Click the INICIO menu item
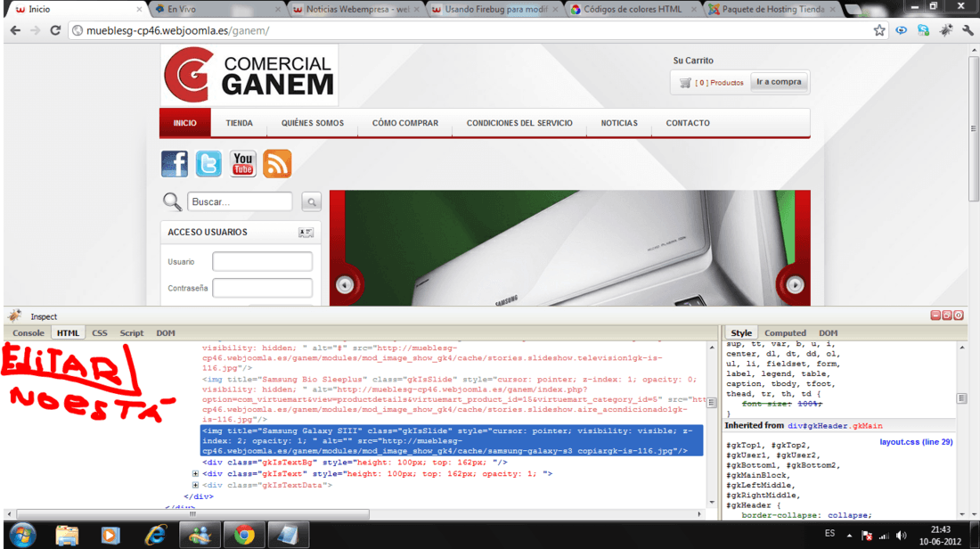Screen dimensions: 980x549 point(185,123)
